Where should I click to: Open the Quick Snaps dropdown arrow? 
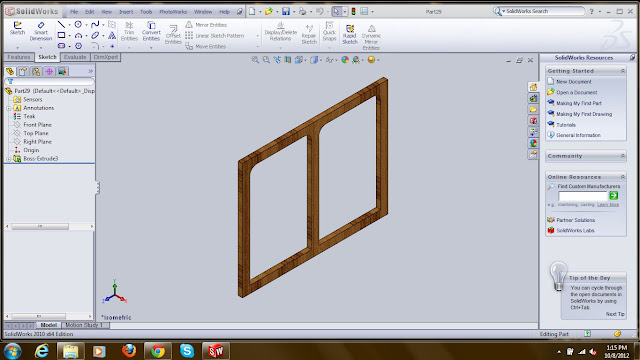point(329,48)
